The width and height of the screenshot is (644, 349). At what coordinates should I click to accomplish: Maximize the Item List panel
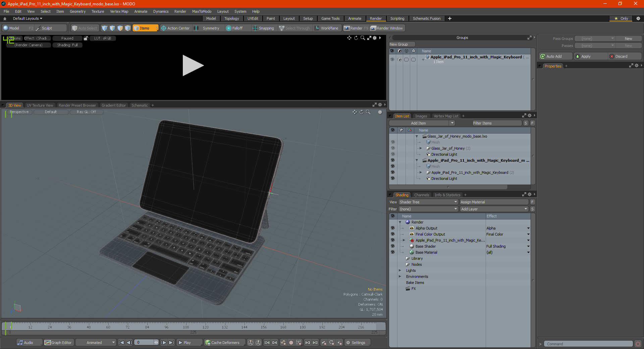pyautogui.click(x=524, y=116)
